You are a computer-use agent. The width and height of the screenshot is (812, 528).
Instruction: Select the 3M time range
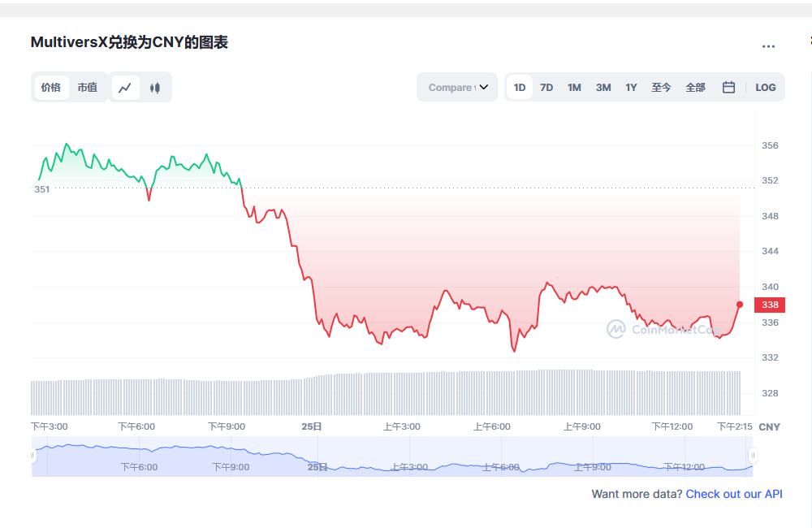tap(603, 87)
